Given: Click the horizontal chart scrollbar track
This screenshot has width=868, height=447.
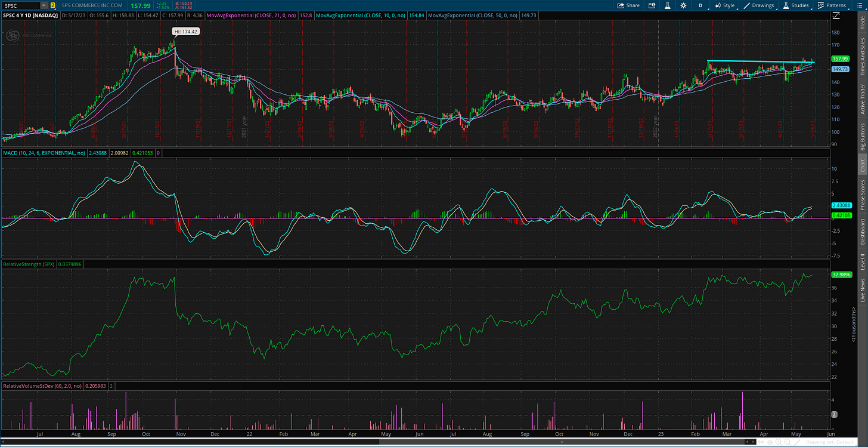Looking at the screenshot, I should pyautogui.click(x=376, y=442).
